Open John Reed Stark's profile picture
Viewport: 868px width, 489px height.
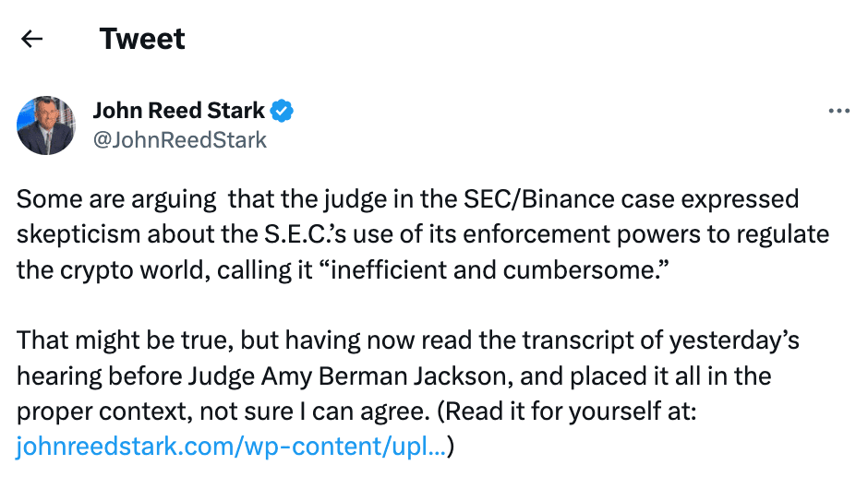(x=46, y=125)
